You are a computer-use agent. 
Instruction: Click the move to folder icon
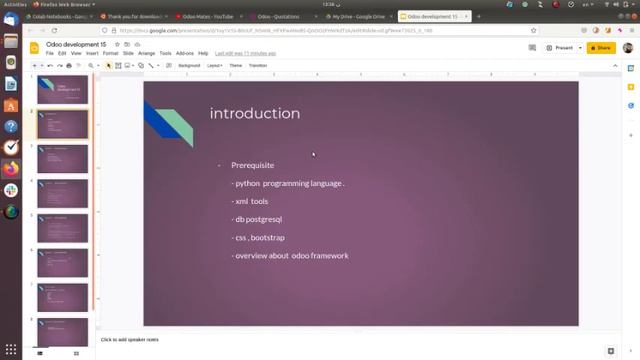(x=127, y=44)
